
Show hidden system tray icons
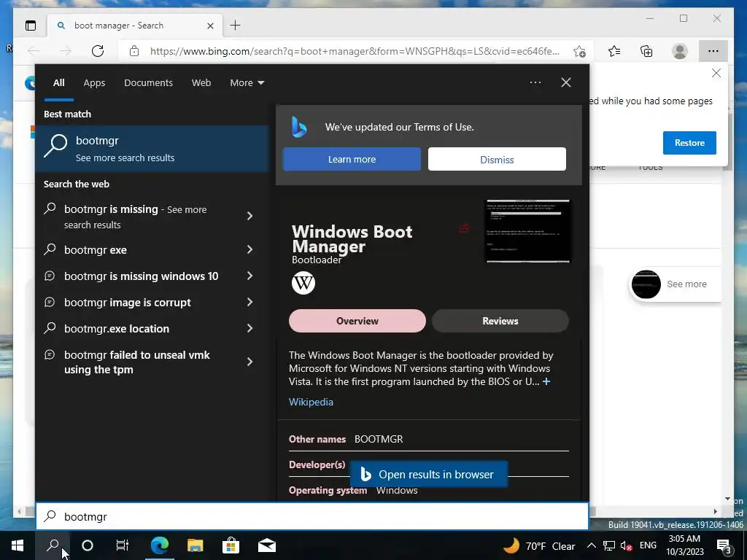click(x=591, y=545)
